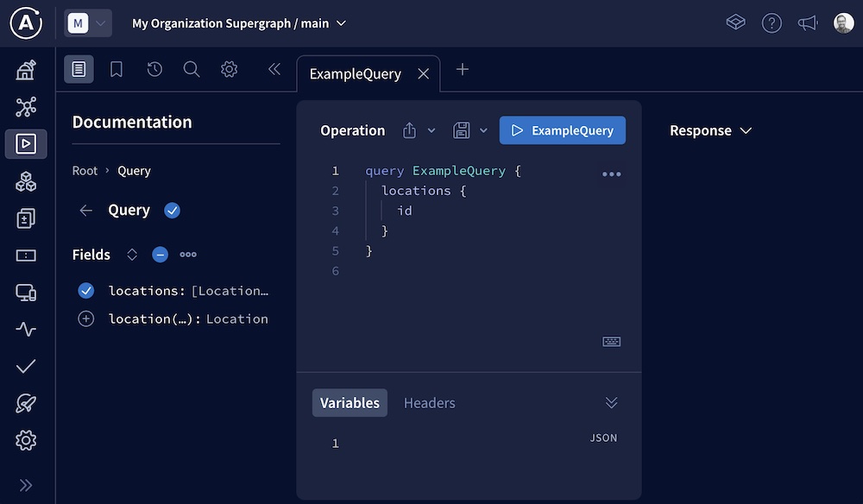Image resolution: width=863 pixels, height=504 pixels.
Task: Search the schema with the magnifier icon
Action: [x=192, y=69]
